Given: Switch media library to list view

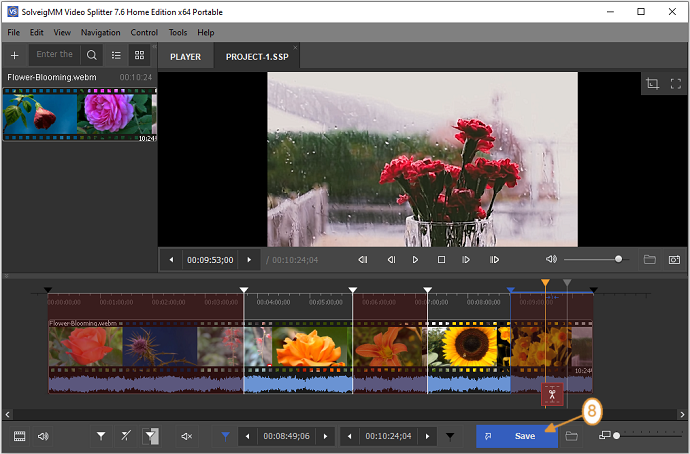Looking at the screenshot, I should (116, 55).
